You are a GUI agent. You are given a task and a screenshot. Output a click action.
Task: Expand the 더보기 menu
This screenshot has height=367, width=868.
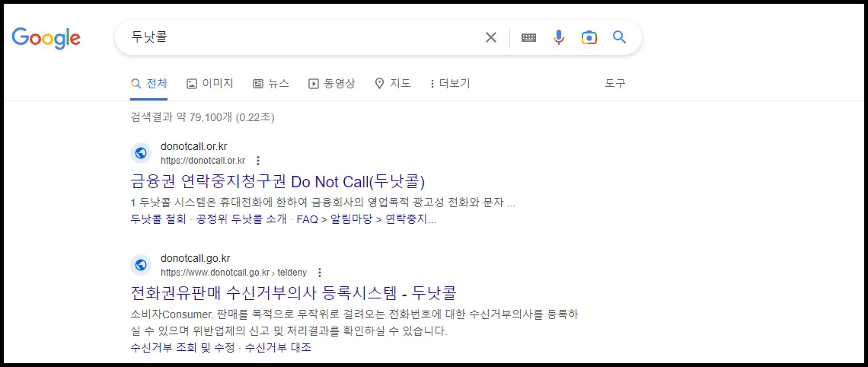tap(450, 85)
